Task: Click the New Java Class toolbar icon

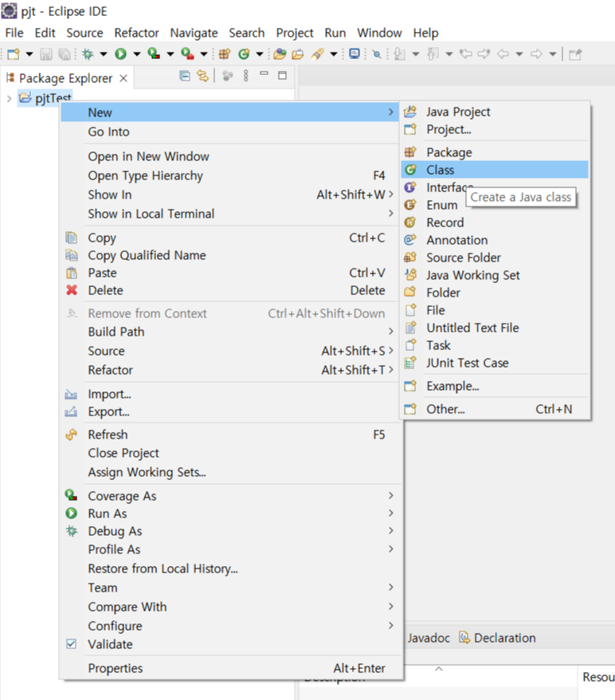Action: point(244,54)
